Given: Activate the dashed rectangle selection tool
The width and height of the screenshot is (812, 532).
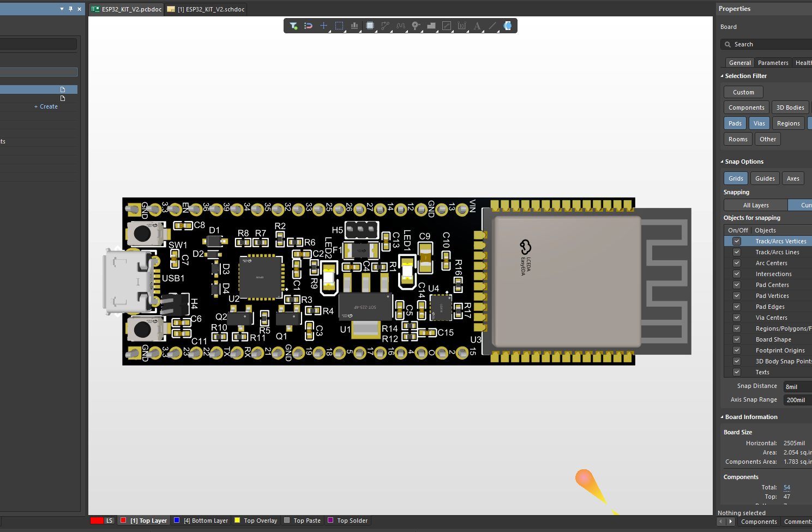Looking at the screenshot, I should (x=339, y=26).
